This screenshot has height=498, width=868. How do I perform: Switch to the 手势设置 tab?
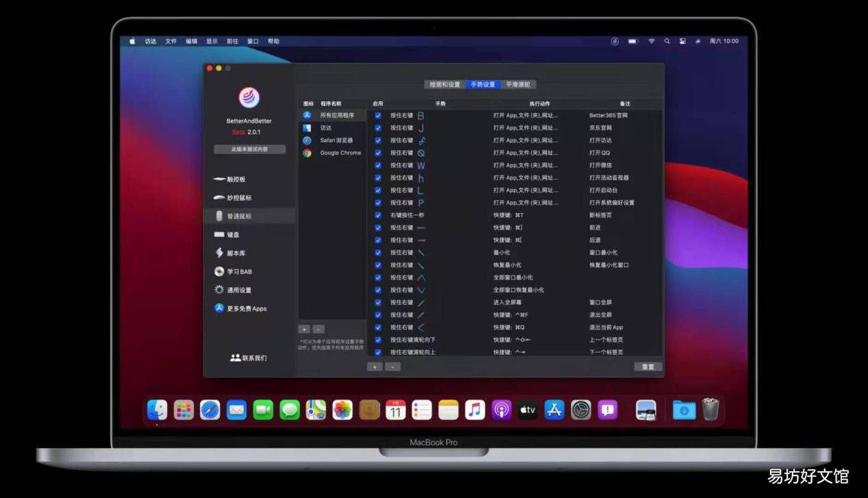(x=482, y=85)
